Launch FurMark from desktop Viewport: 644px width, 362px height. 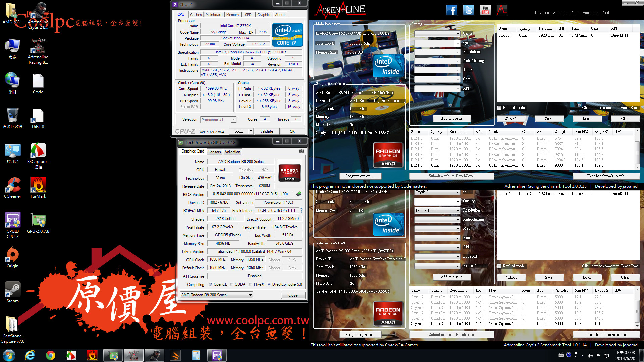38,188
